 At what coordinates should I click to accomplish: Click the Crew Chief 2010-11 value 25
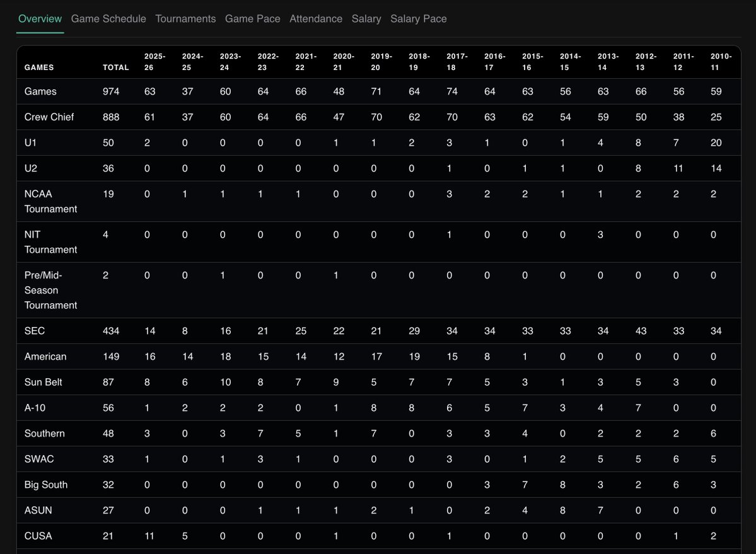point(716,117)
